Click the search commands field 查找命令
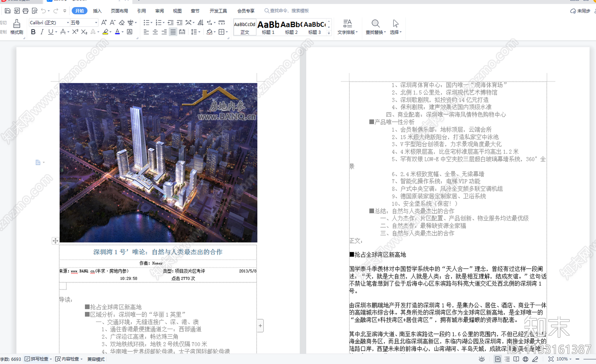The width and height of the screenshot is (596, 364). tap(287, 11)
